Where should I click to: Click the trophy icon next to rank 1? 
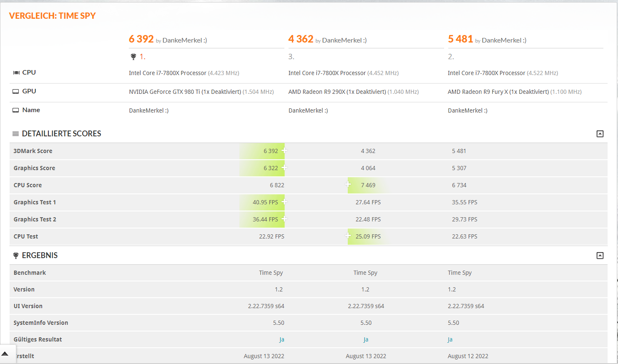tap(133, 57)
